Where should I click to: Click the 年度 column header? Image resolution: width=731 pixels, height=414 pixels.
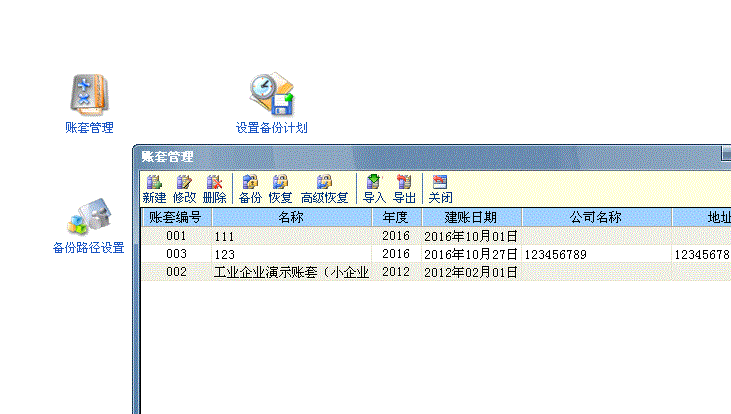396,217
